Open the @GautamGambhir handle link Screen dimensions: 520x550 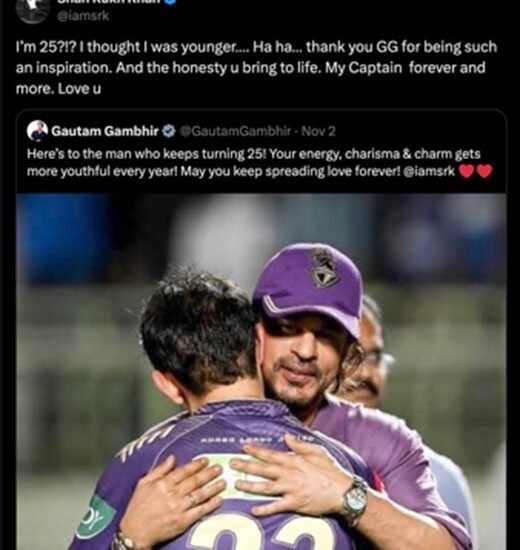tap(235, 131)
